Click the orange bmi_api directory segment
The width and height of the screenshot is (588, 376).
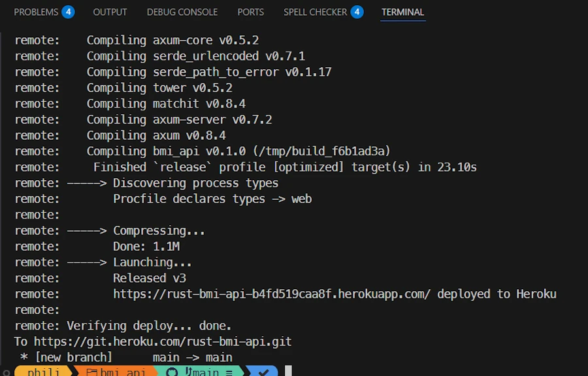pos(116,371)
